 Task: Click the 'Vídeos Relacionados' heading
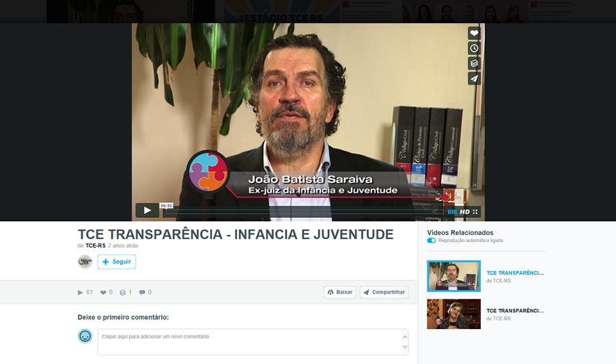(460, 232)
